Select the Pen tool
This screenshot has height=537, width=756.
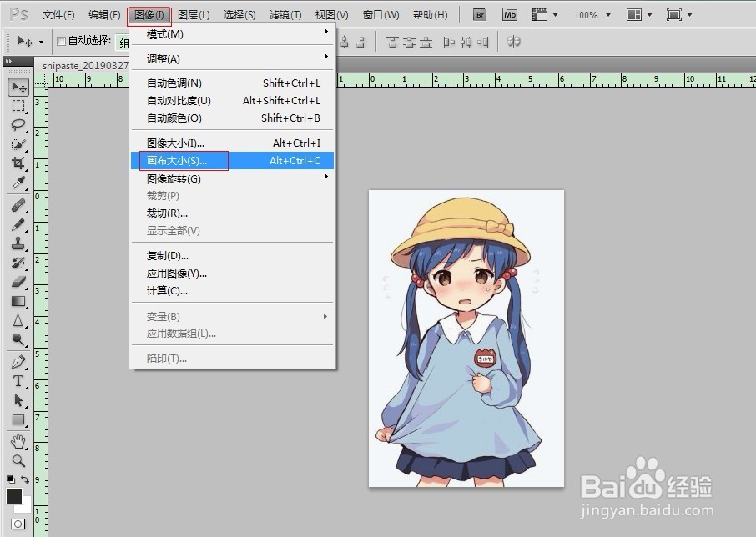(x=18, y=362)
